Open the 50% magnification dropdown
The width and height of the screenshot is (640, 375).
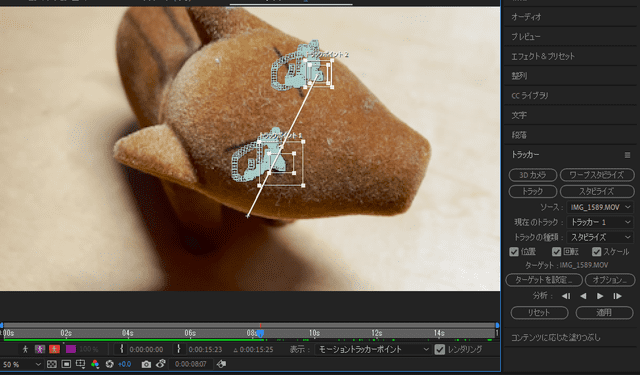(x=21, y=364)
